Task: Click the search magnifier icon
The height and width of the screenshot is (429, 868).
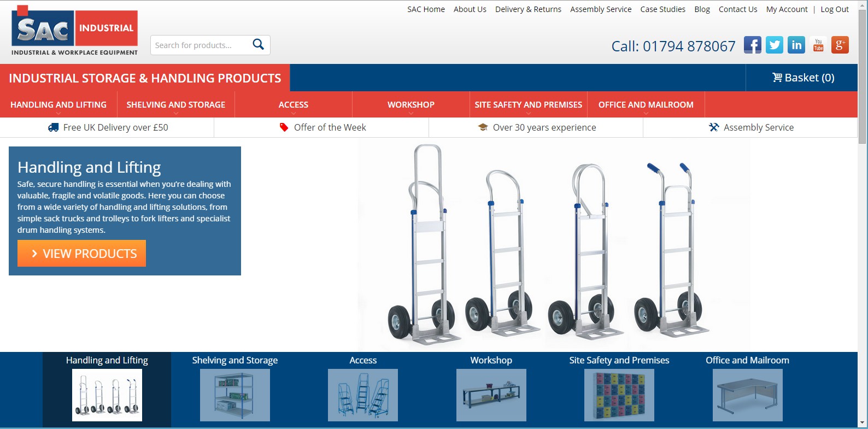Action: coord(259,44)
